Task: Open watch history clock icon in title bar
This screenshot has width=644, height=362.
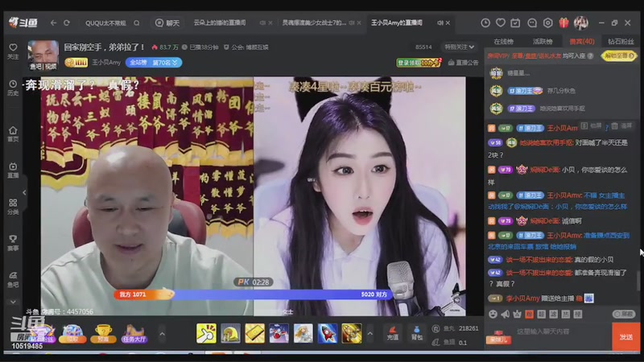Action: click(x=485, y=23)
